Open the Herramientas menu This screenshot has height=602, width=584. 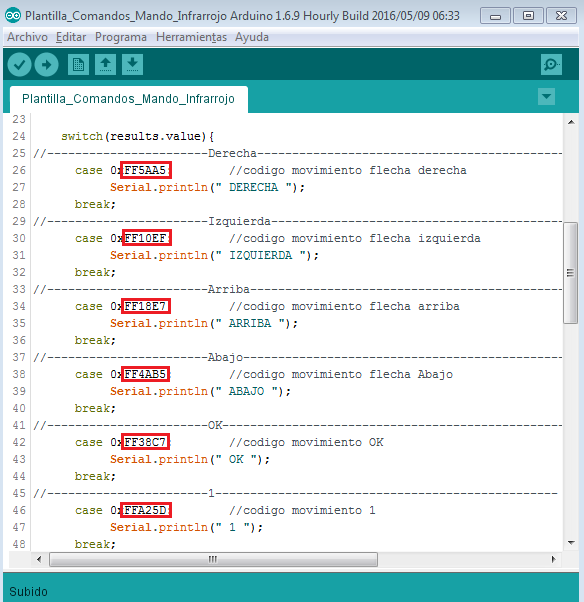point(191,37)
